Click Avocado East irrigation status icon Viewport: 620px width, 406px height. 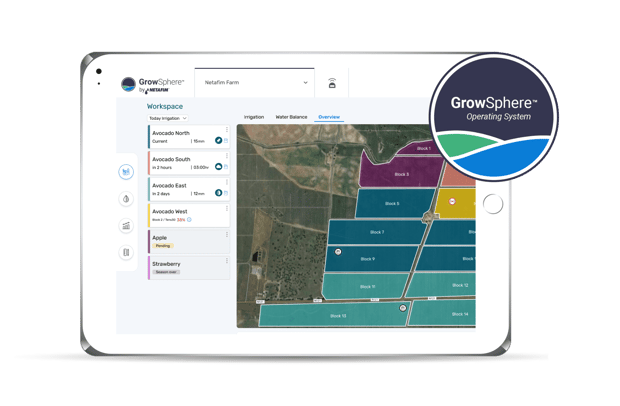(x=218, y=193)
